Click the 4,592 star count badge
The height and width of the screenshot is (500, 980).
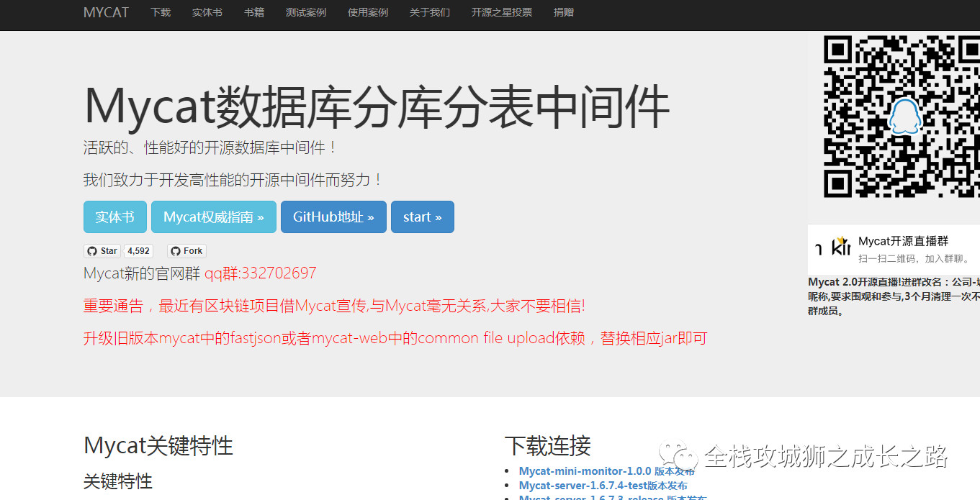138,250
